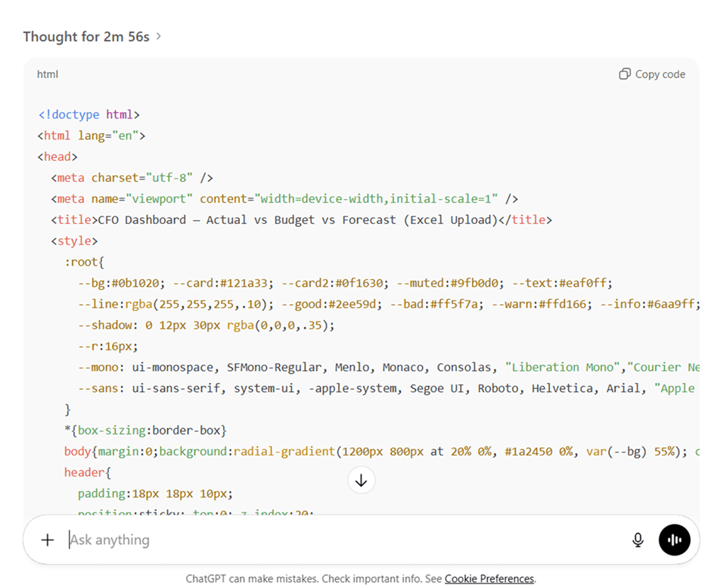Click the CFO Dashboard title text in code
Screen dimensions: 711x588
coord(295,219)
